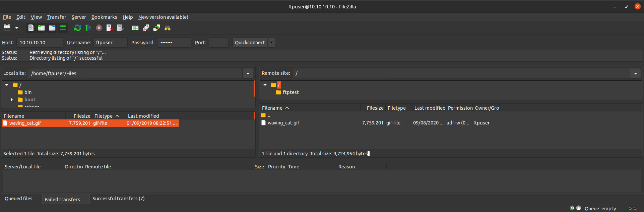Click the New version available! link
Screen dimensions: 644x212
pyautogui.click(x=163, y=17)
